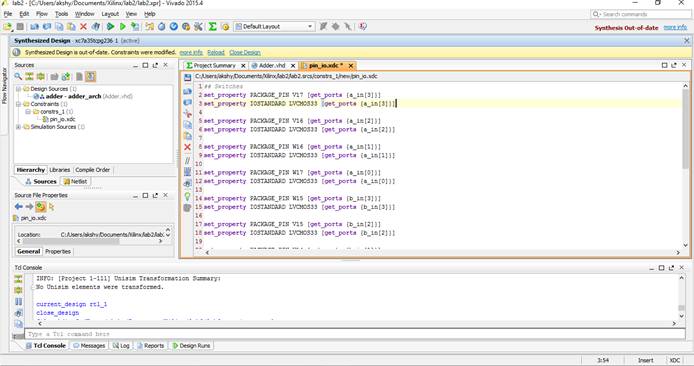The image size is (694, 366).
Task: Open the Flow menu
Action: (x=42, y=14)
